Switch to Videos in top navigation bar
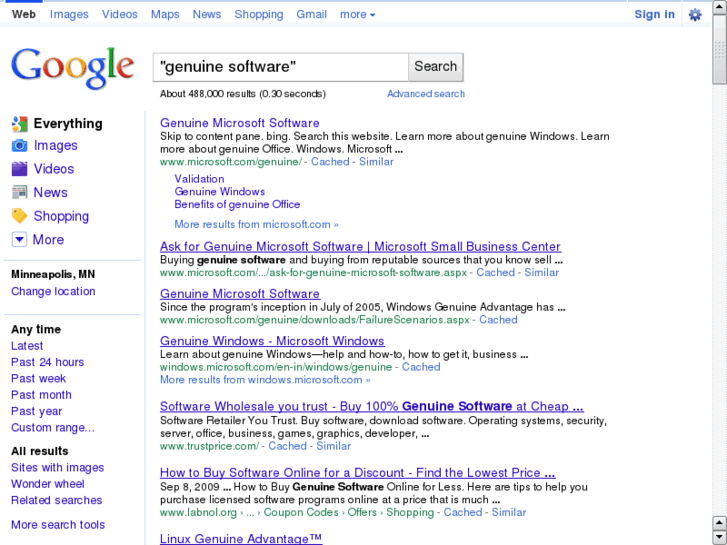 pyautogui.click(x=120, y=15)
